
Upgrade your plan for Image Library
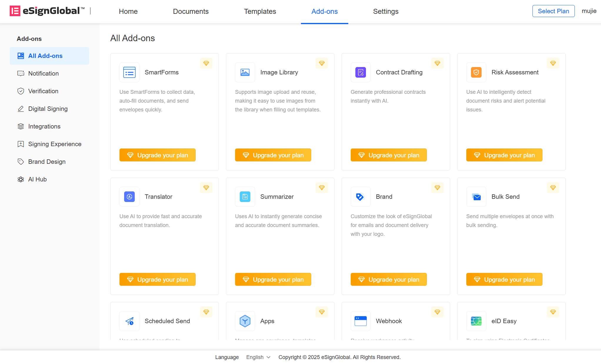[273, 155]
